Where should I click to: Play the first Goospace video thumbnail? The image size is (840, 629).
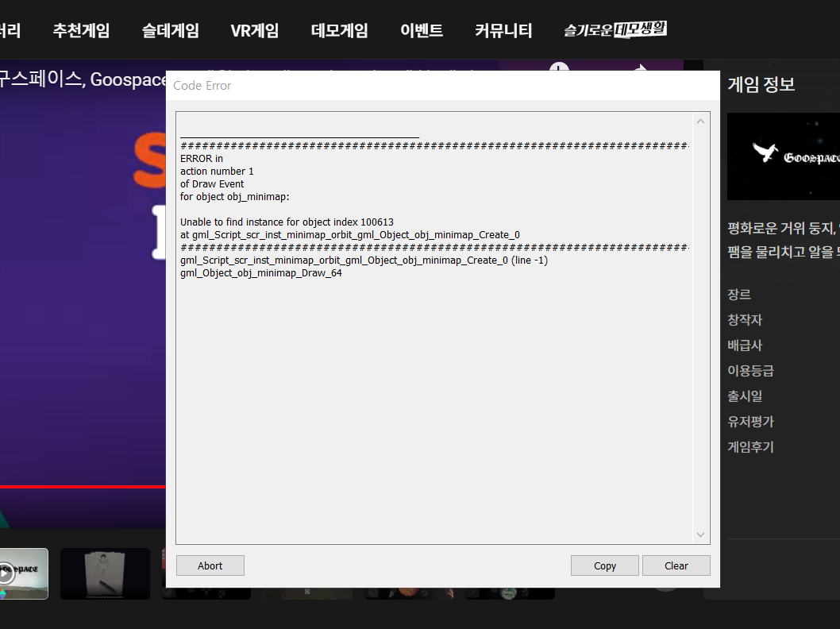click(x=22, y=573)
